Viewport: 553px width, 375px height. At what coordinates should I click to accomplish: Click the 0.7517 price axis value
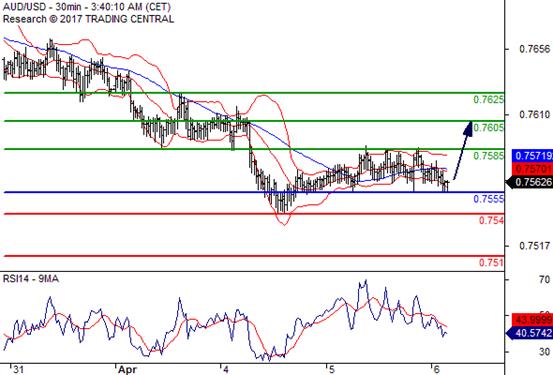pyautogui.click(x=535, y=246)
